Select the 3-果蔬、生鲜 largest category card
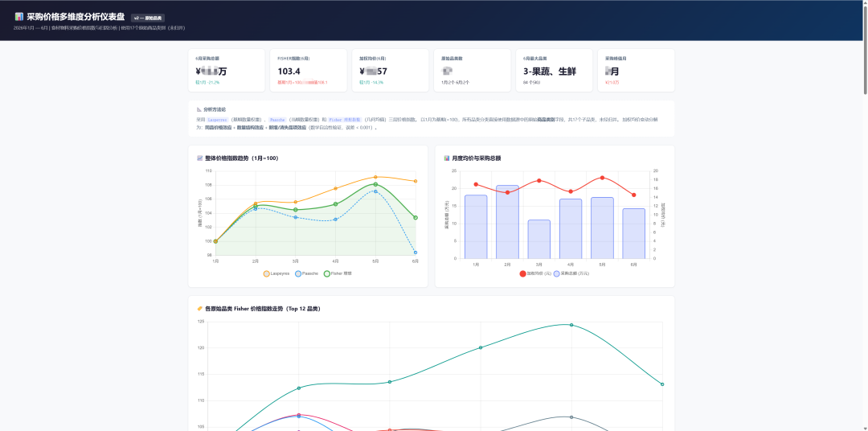This screenshot has width=868, height=431. click(554, 70)
